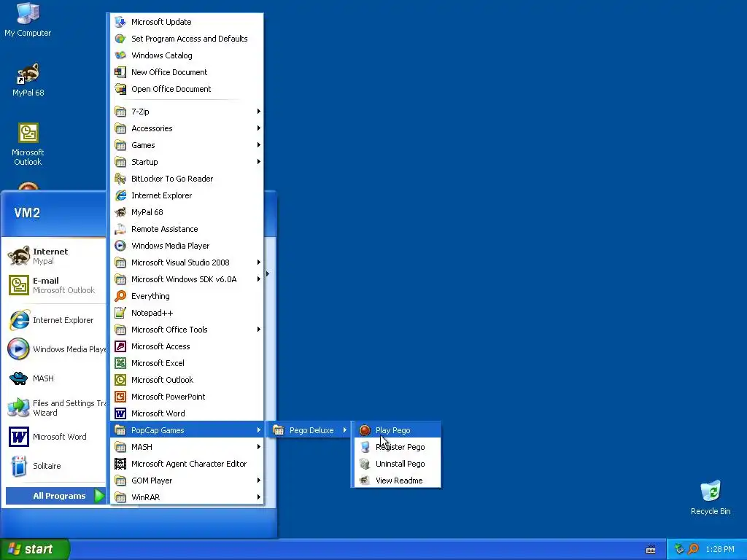Screen dimensions: 747x560
Task: Click the Windows Catalog icon
Action: [x=120, y=55]
